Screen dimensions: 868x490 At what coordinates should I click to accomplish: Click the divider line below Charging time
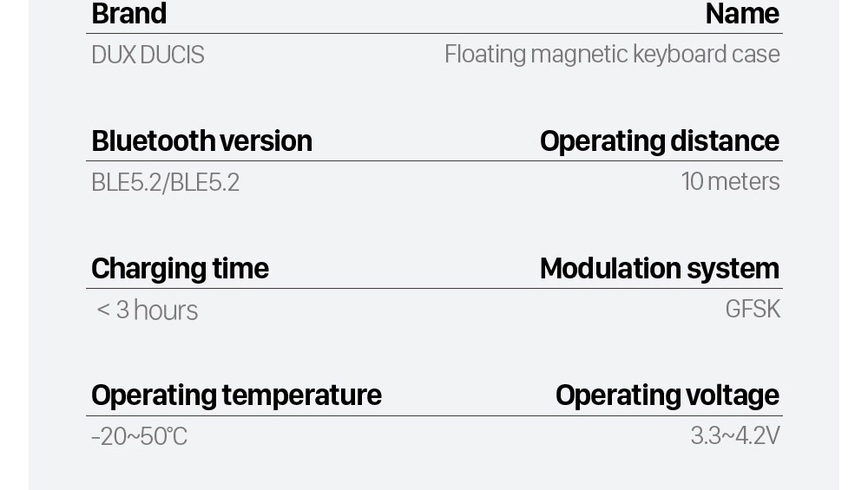[434, 288]
